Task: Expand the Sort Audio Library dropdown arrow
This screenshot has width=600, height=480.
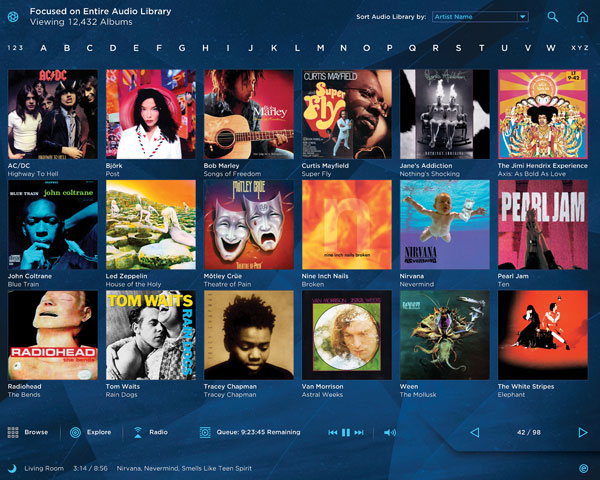Action: tap(522, 17)
